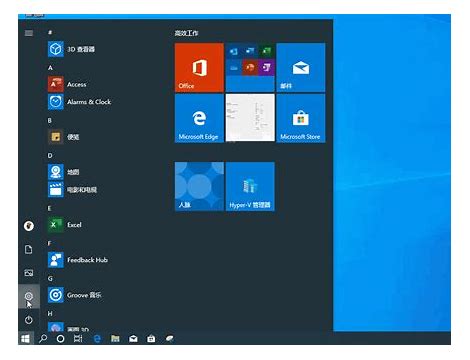Open the 3D Viewer app icon
The width and height of the screenshot is (470, 360).
[x=56, y=49]
